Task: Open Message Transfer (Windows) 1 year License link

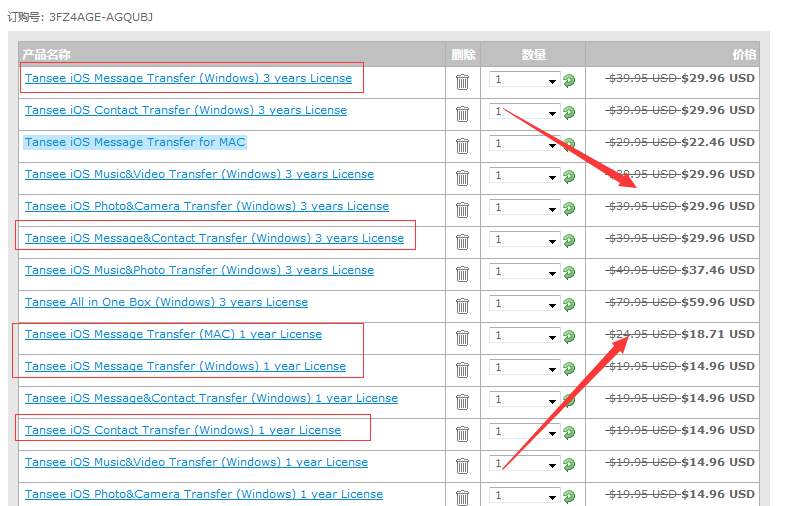Action: click(x=185, y=366)
